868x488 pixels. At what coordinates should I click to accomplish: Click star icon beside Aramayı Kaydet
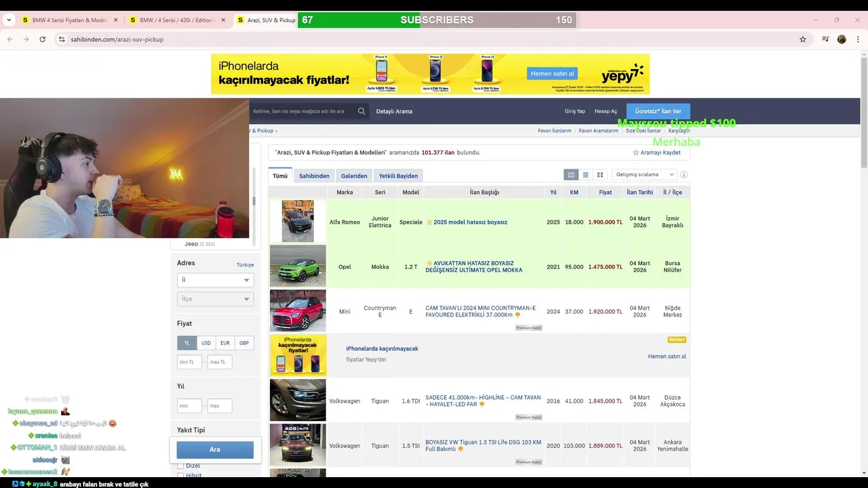(635, 152)
